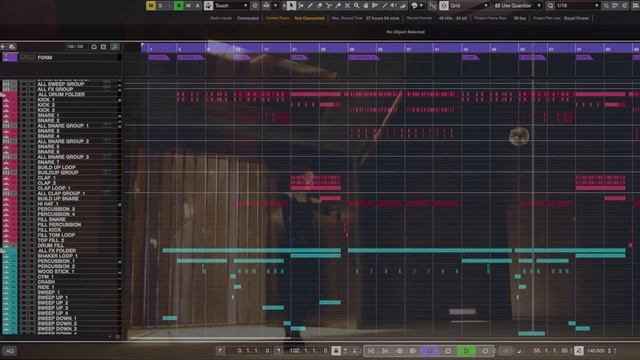Open the Use Quantize grid type dropdown
The width and height of the screenshot is (640, 360).
pyautogui.click(x=518, y=5)
